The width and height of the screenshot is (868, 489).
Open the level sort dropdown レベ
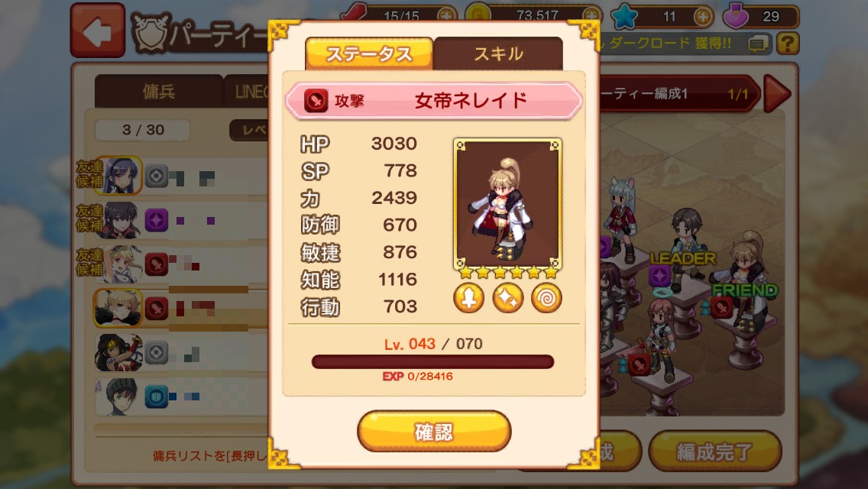click(x=248, y=130)
